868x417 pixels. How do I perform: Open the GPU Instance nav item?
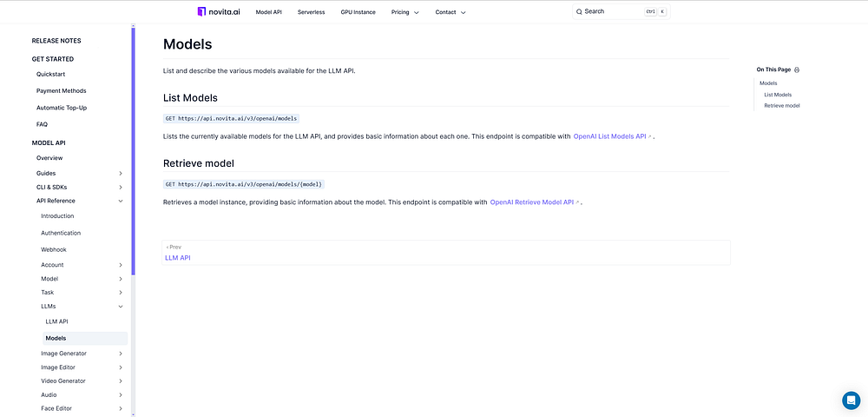[358, 12]
